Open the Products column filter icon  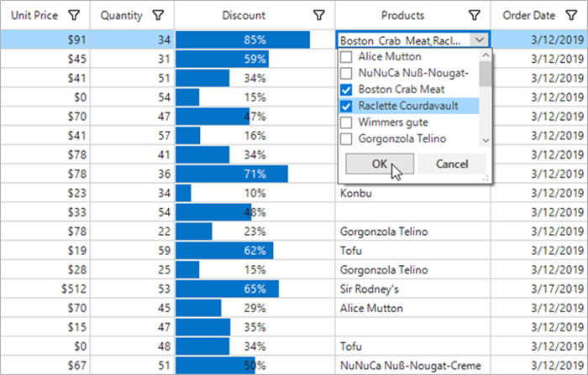[x=475, y=15]
